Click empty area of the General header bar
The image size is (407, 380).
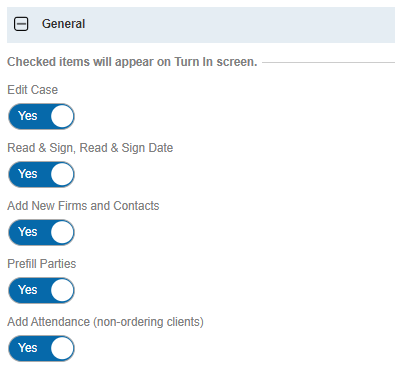coord(240,25)
